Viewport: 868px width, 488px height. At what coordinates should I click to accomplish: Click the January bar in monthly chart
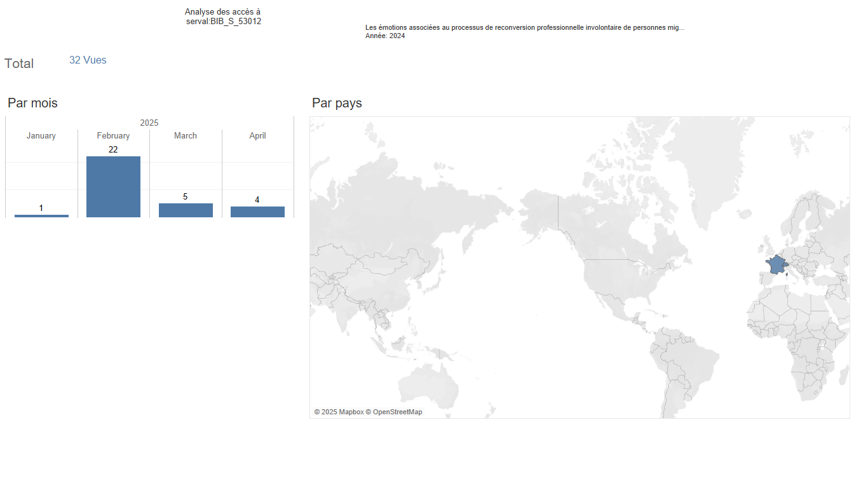pyautogui.click(x=41, y=216)
